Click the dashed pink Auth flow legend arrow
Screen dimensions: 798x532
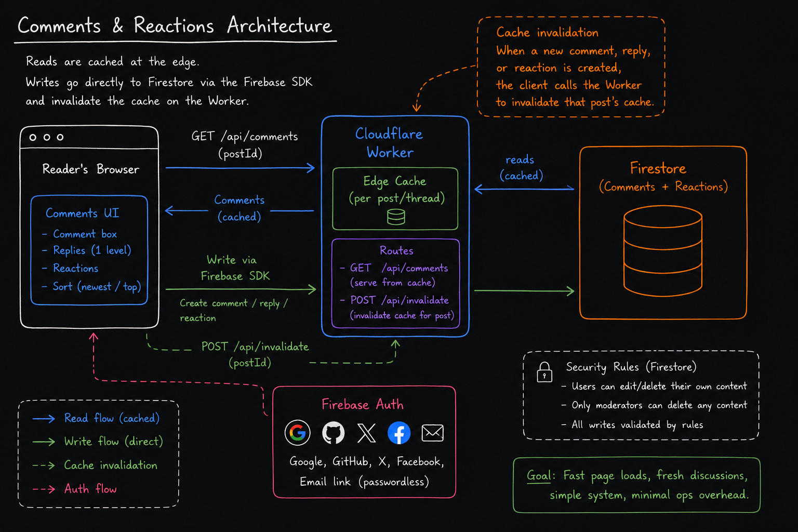click(44, 489)
